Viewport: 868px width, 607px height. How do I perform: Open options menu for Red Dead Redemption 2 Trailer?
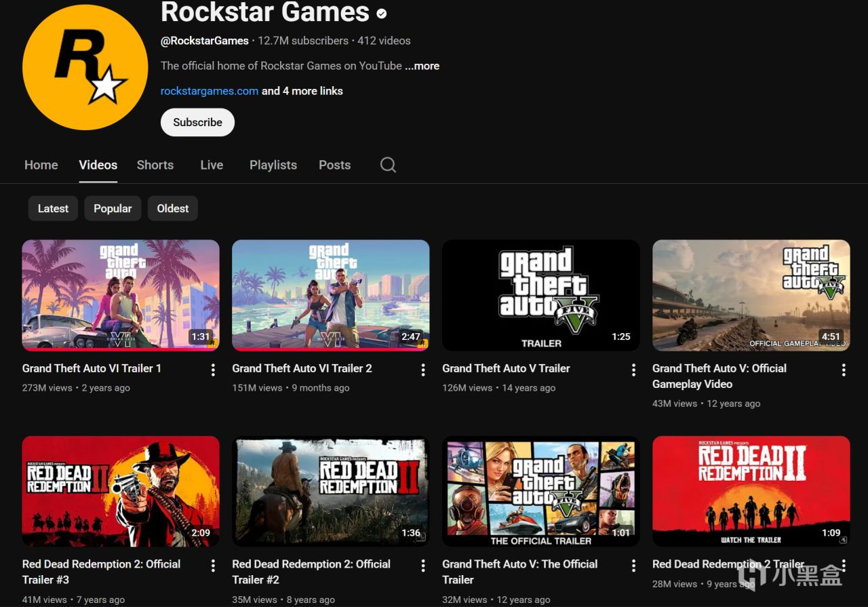pos(844,566)
